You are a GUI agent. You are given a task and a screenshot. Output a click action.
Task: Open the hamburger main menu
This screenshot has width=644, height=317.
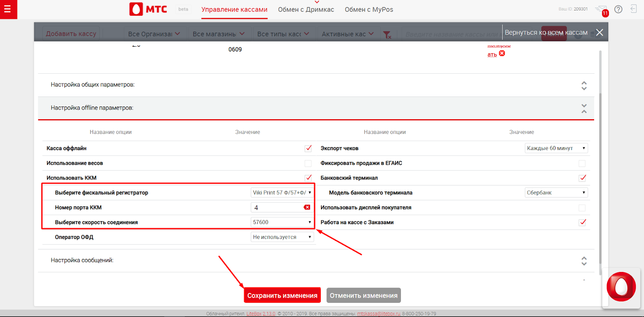coord(8,9)
